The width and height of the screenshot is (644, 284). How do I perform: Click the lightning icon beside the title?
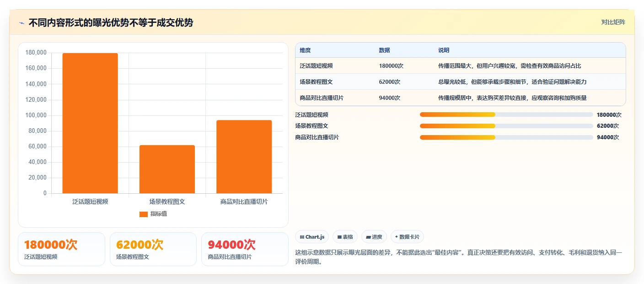point(21,23)
